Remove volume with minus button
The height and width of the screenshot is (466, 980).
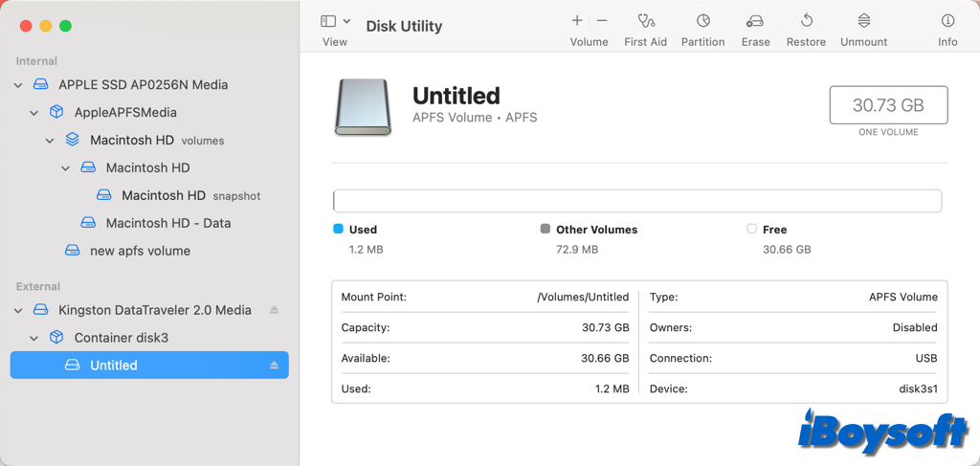click(602, 21)
